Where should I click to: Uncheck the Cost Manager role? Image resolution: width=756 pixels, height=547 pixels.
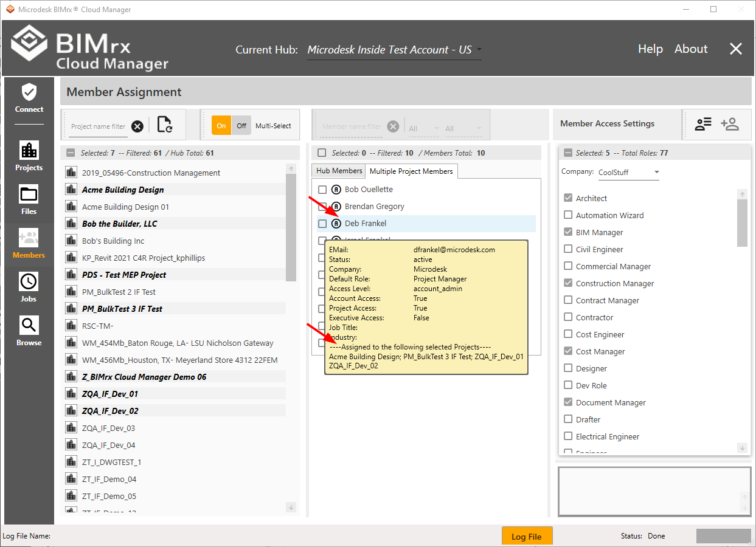click(568, 351)
